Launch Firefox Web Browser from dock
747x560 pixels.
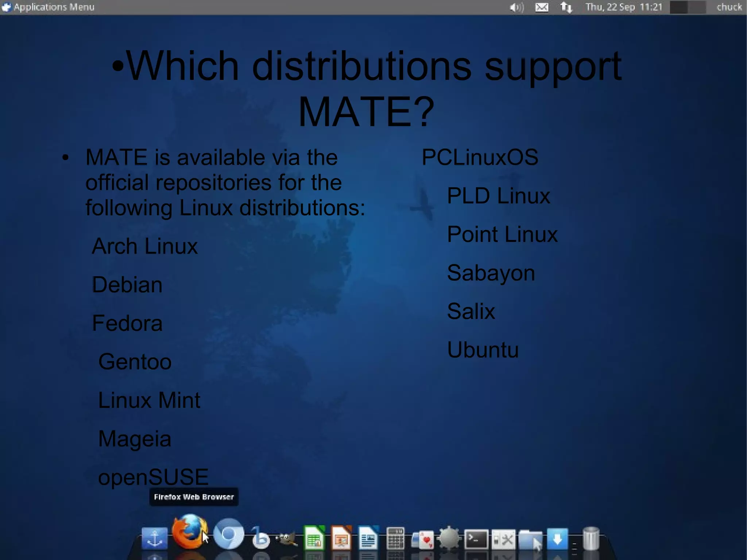(189, 532)
